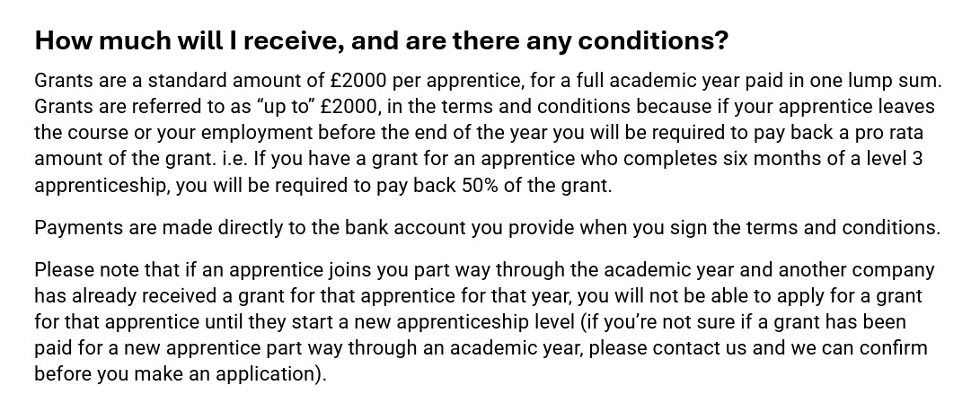
Task: Click the words "another company"
Action: pos(856,269)
